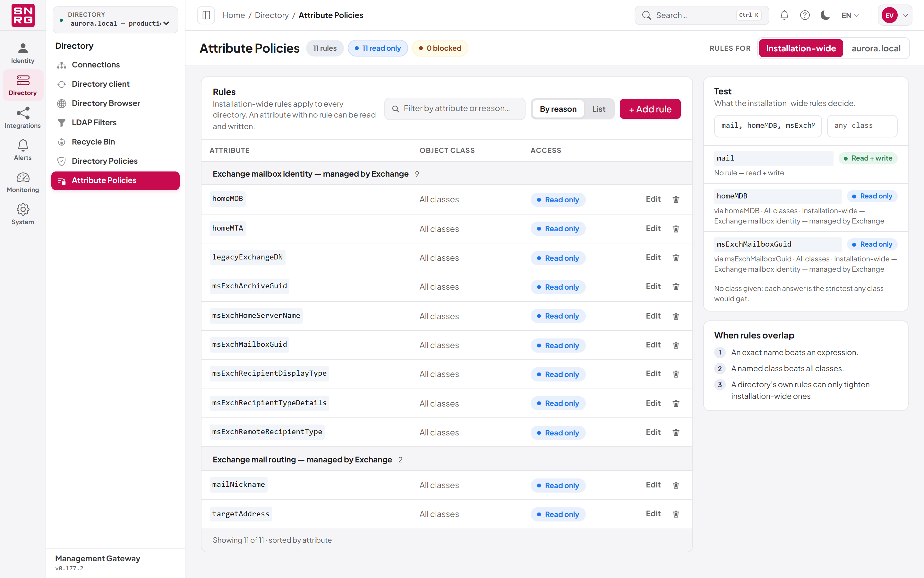
Task: Edit the homeMDB rule
Action: [653, 199]
